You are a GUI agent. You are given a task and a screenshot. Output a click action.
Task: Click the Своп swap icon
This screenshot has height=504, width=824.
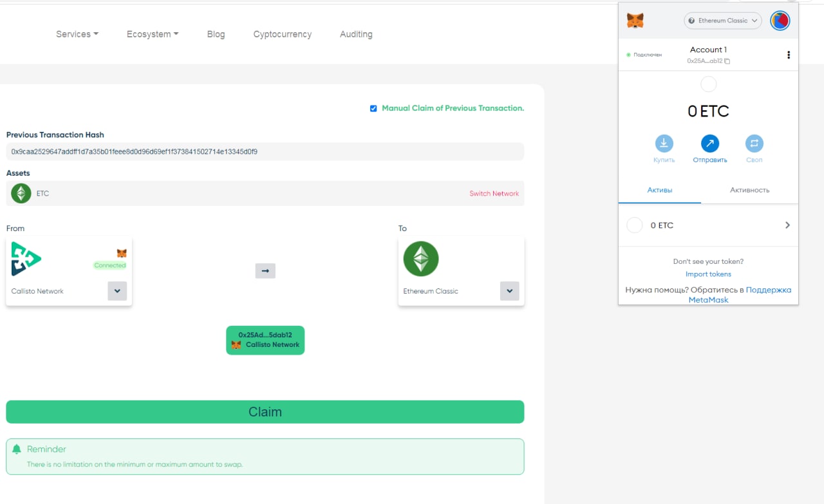[x=754, y=143]
